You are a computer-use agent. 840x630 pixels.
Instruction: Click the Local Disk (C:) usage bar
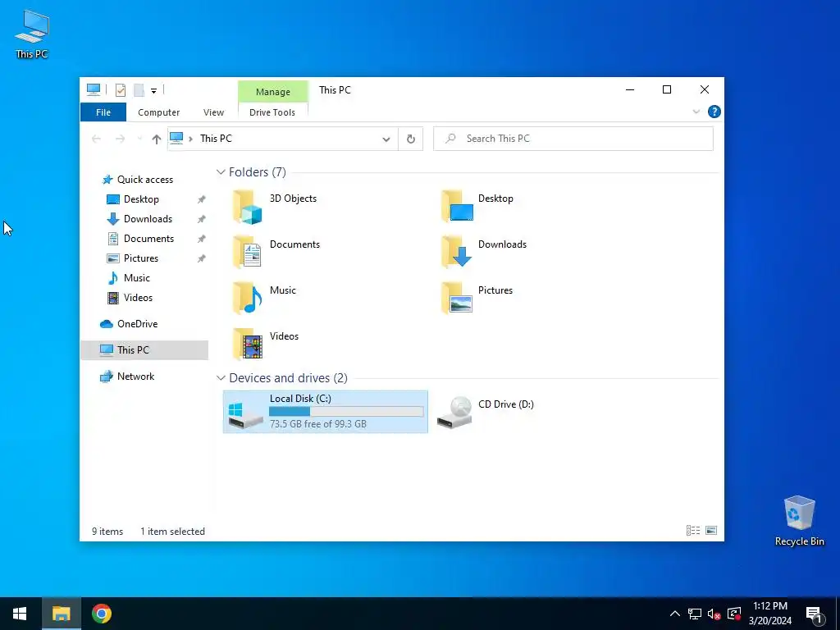346,412
